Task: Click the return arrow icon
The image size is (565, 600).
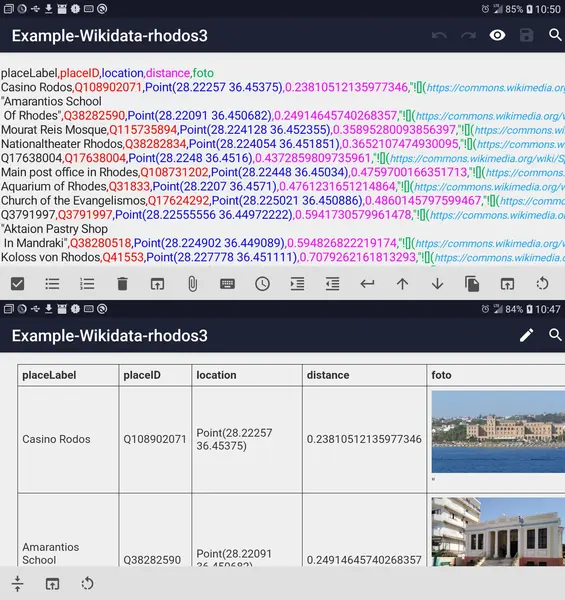Action: 367,284
